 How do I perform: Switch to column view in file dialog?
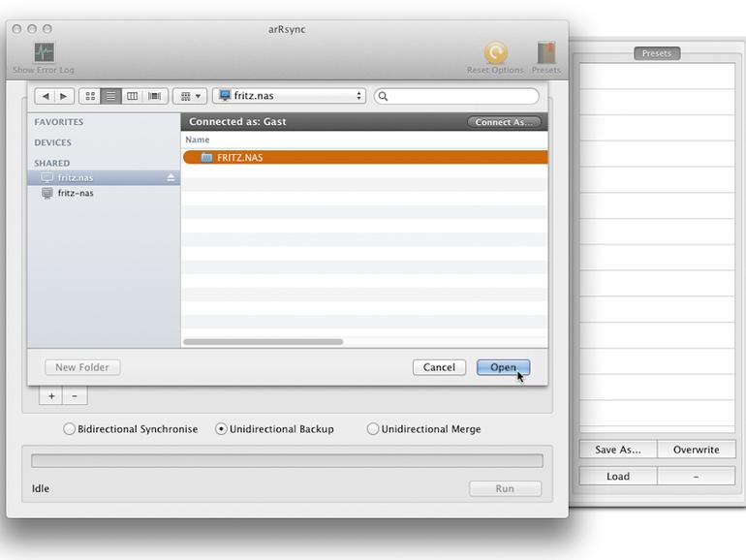[x=133, y=96]
